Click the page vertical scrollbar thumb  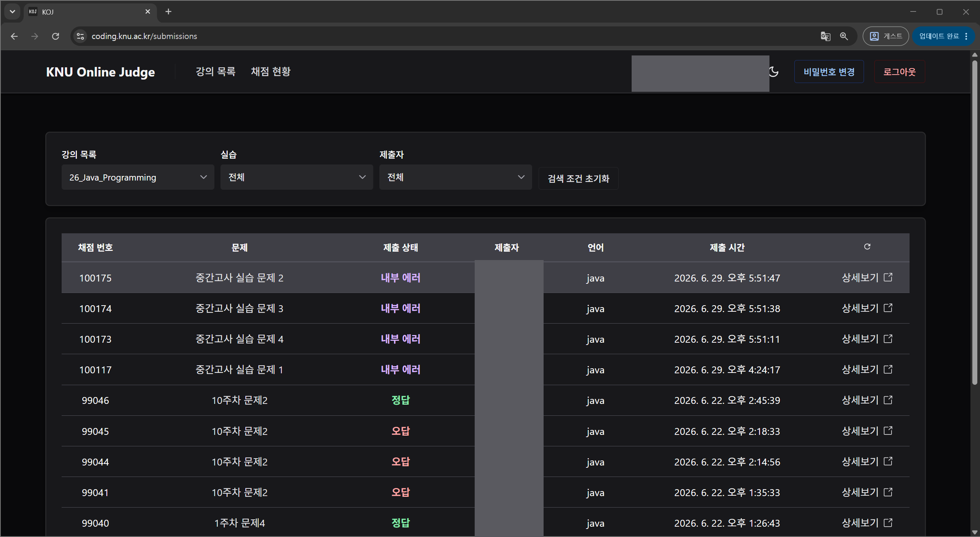coord(975,222)
